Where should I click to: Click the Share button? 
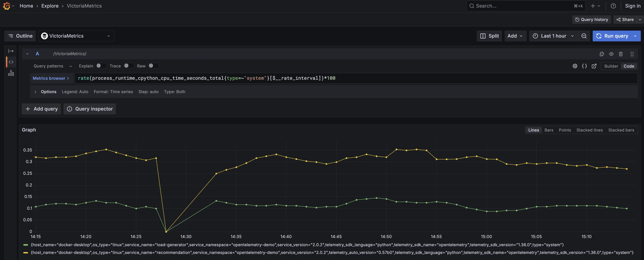[x=625, y=19]
